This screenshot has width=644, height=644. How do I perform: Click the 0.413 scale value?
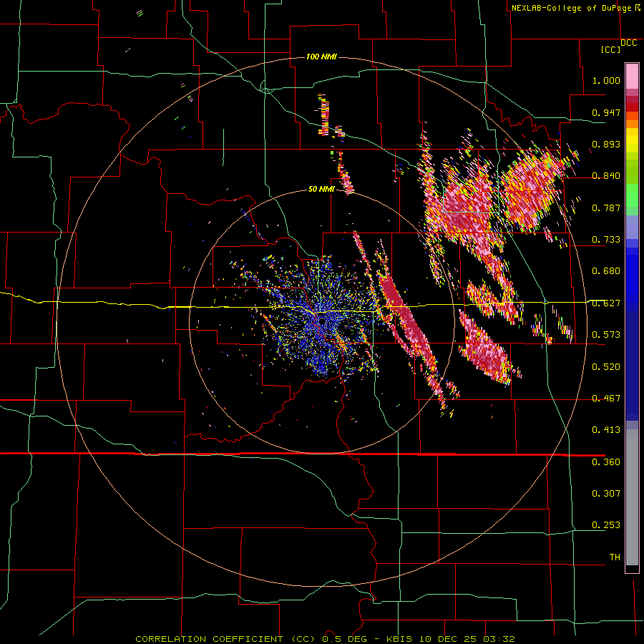[606, 430]
